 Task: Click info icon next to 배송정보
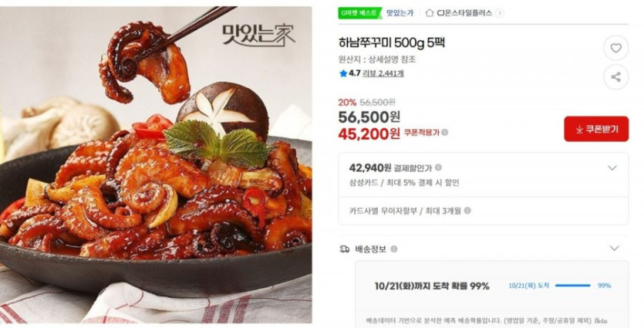point(394,249)
